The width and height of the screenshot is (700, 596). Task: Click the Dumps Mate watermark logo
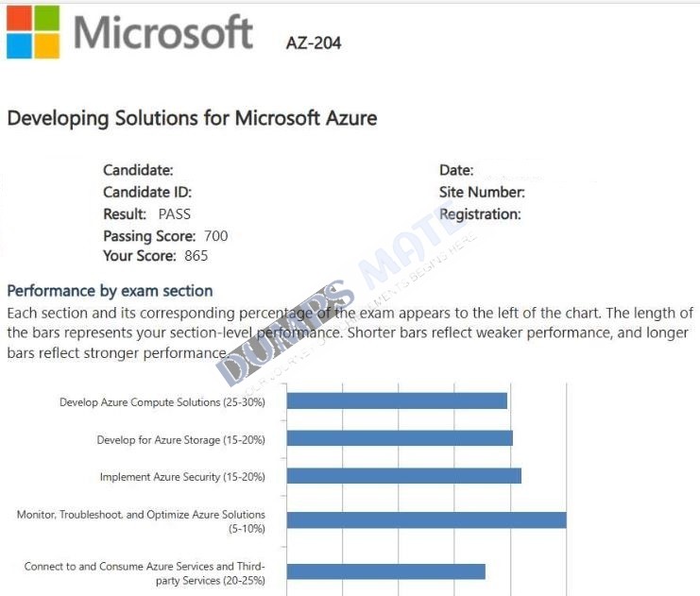[339, 298]
